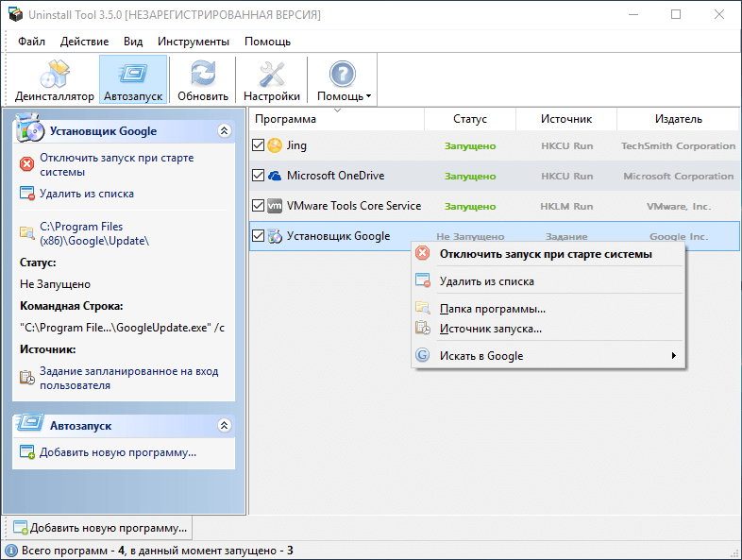Click the red disable icon in context menu
Image resolution: width=742 pixels, height=560 pixels.
click(x=422, y=253)
